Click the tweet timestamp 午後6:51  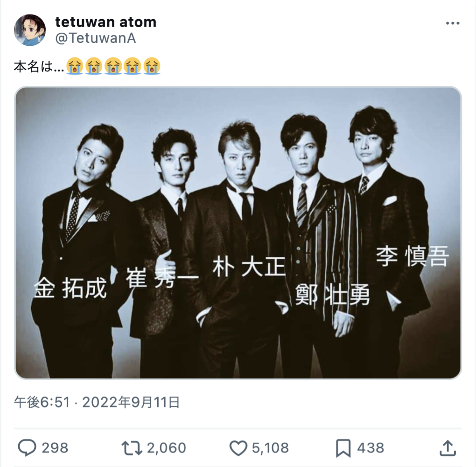pyautogui.click(x=42, y=402)
